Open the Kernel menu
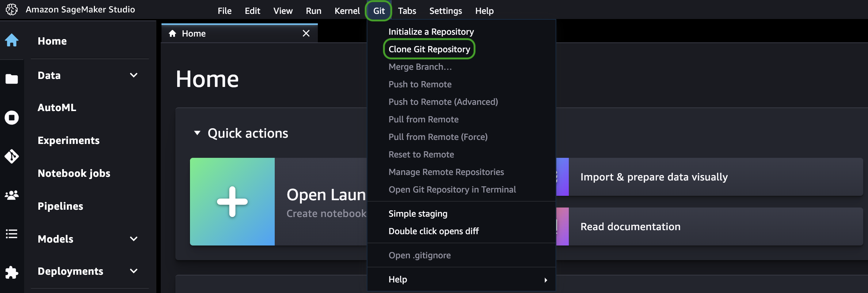The width and height of the screenshot is (868, 293). [x=347, y=11]
